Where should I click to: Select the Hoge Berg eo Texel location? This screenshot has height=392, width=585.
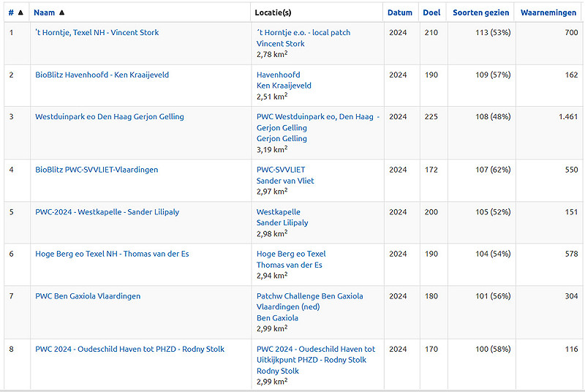pos(291,254)
